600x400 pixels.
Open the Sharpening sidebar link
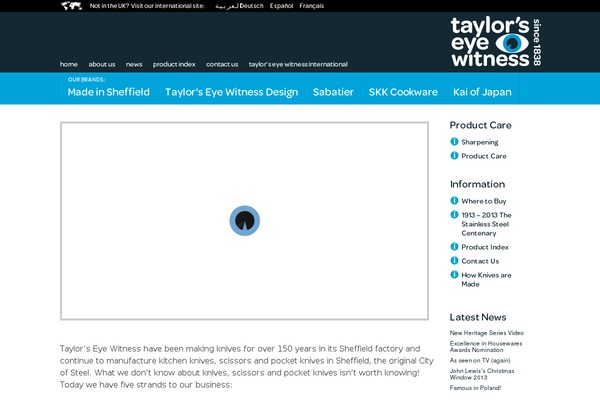[480, 142]
